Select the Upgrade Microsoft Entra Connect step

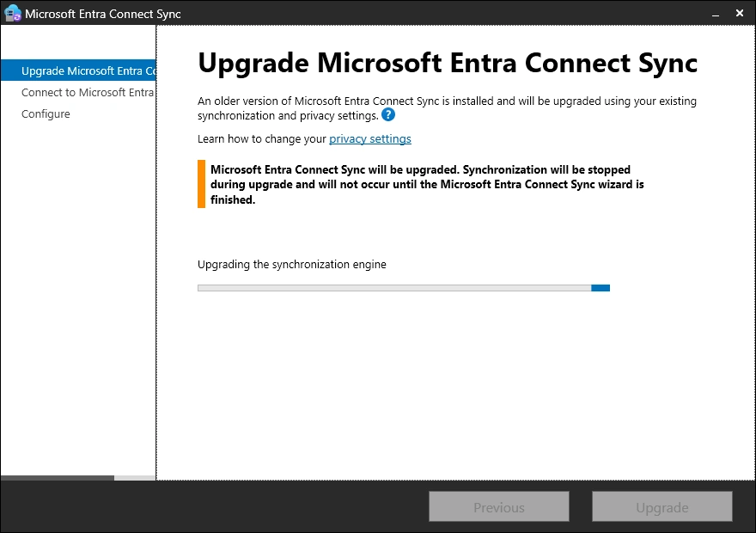pyautogui.click(x=88, y=70)
